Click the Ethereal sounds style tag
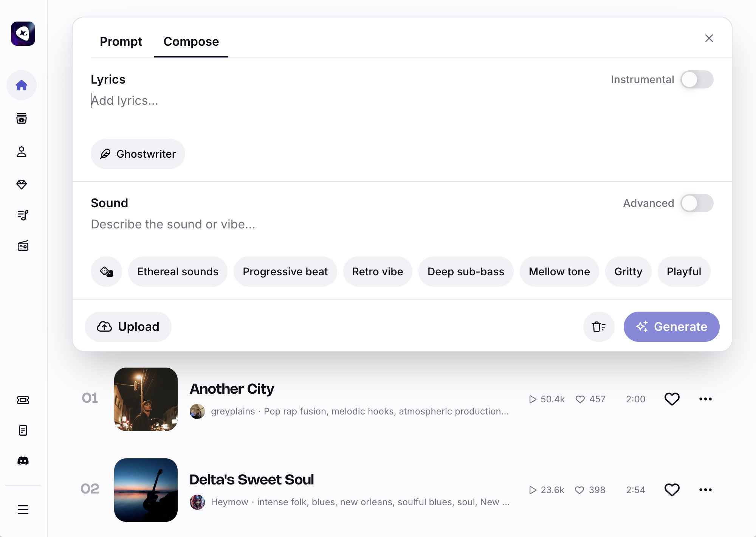756x537 pixels. coord(178,272)
